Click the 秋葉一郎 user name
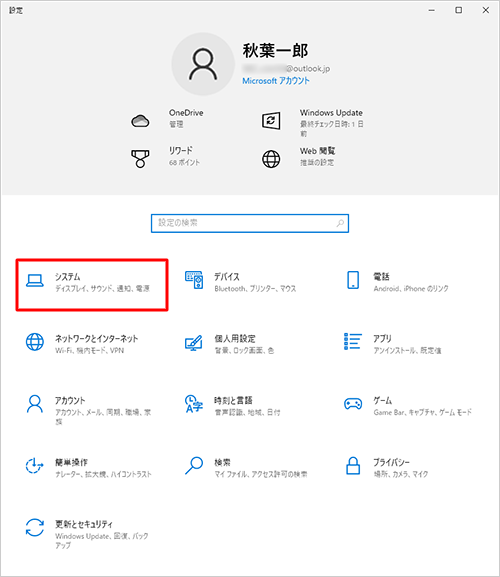 coord(275,50)
